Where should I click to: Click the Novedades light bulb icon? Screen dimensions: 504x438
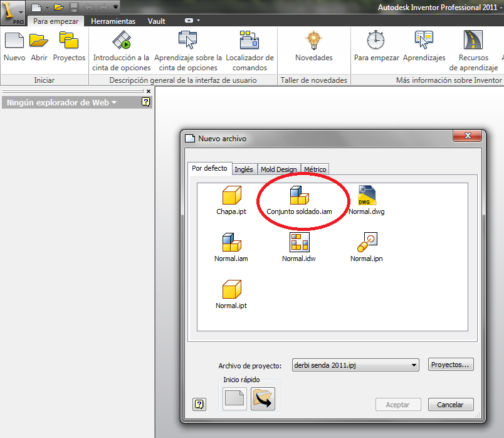[313, 41]
